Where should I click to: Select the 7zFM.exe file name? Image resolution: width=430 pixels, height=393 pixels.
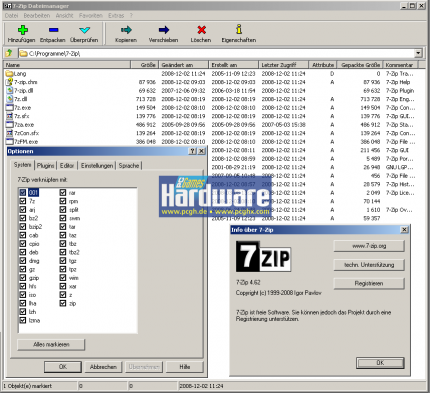click(26, 142)
